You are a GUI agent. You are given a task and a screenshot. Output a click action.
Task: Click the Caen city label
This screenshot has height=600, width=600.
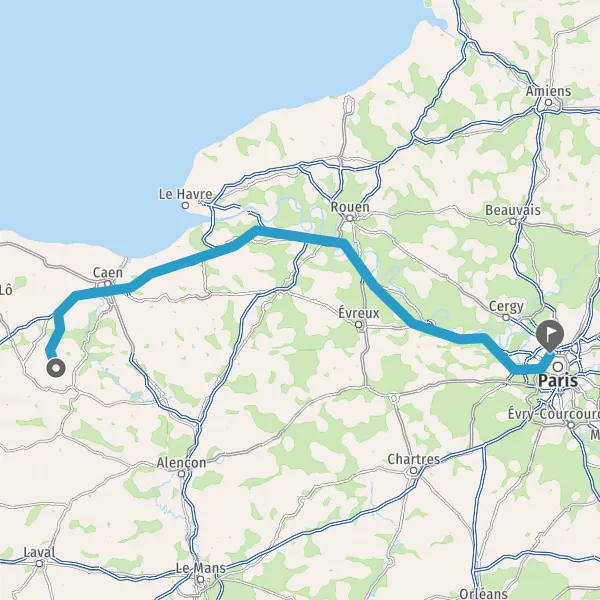point(108,273)
